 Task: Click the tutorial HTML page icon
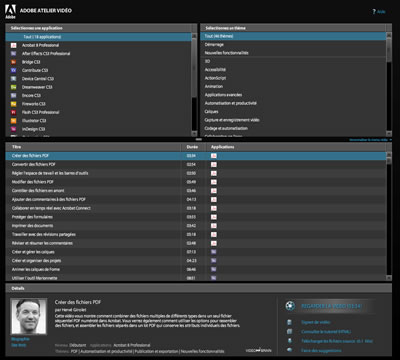point(289,332)
